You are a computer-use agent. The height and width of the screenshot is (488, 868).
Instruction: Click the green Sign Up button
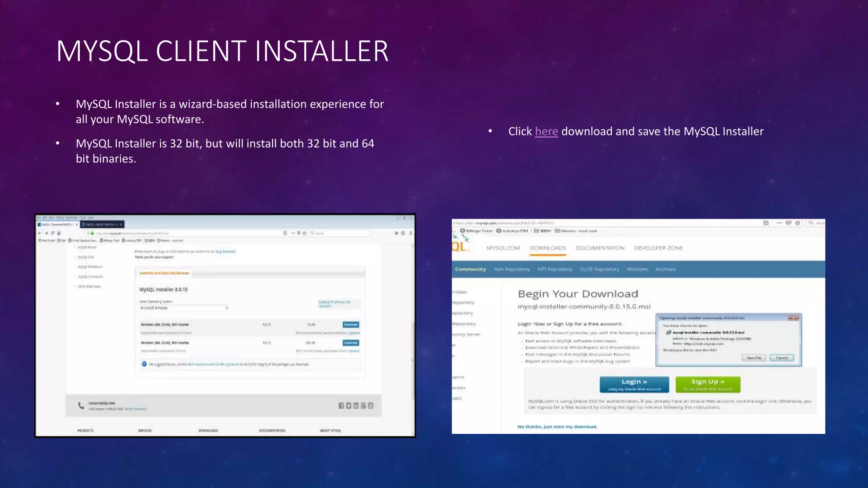click(708, 384)
